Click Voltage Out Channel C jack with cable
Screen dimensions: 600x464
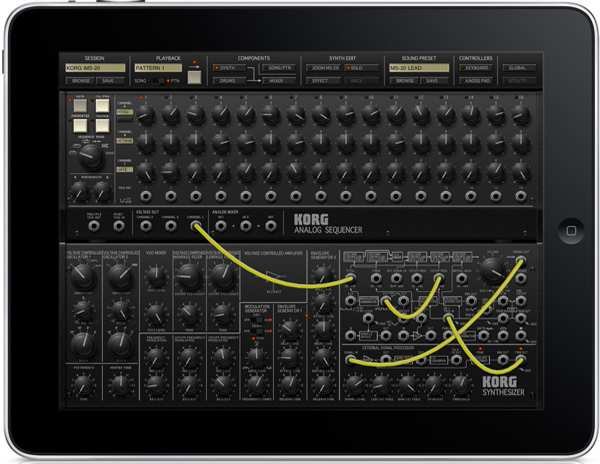[x=196, y=226]
